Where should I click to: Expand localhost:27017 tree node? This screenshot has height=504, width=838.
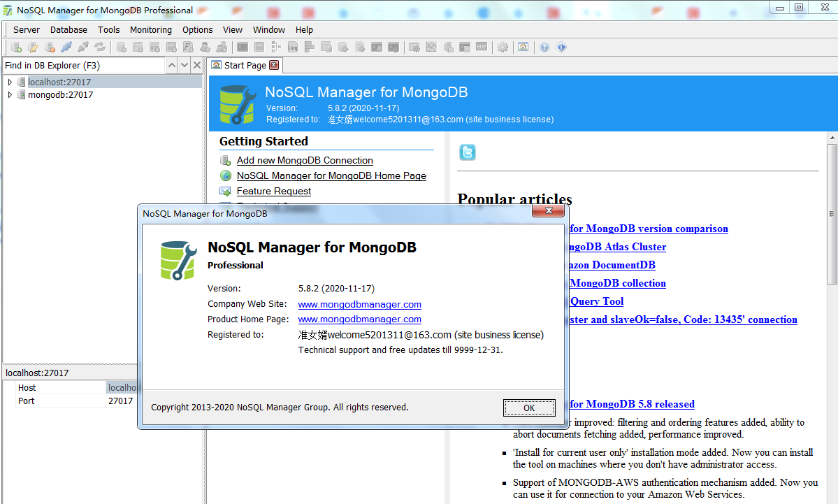10,82
